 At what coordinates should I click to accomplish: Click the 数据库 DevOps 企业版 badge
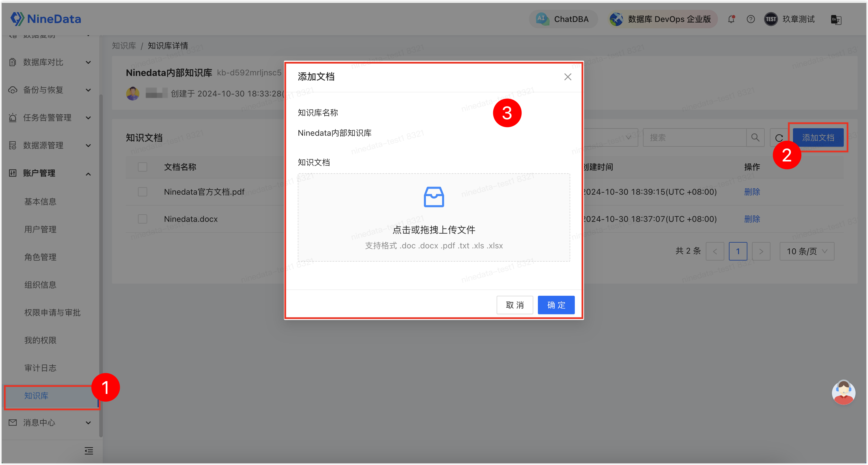click(x=663, y=19)
